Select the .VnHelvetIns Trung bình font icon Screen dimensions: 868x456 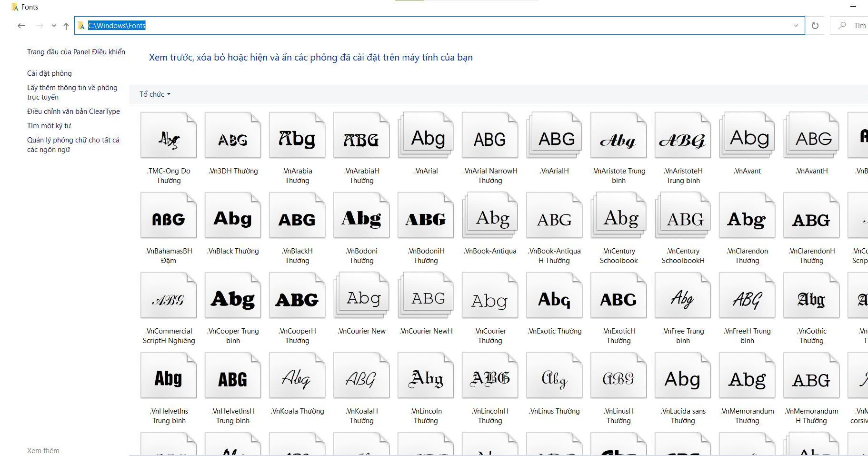[169, 375]
